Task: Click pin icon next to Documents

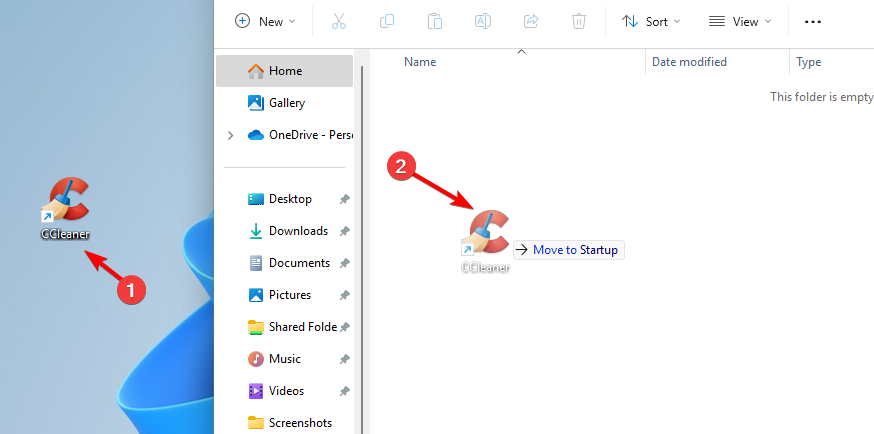Action: 345,263
